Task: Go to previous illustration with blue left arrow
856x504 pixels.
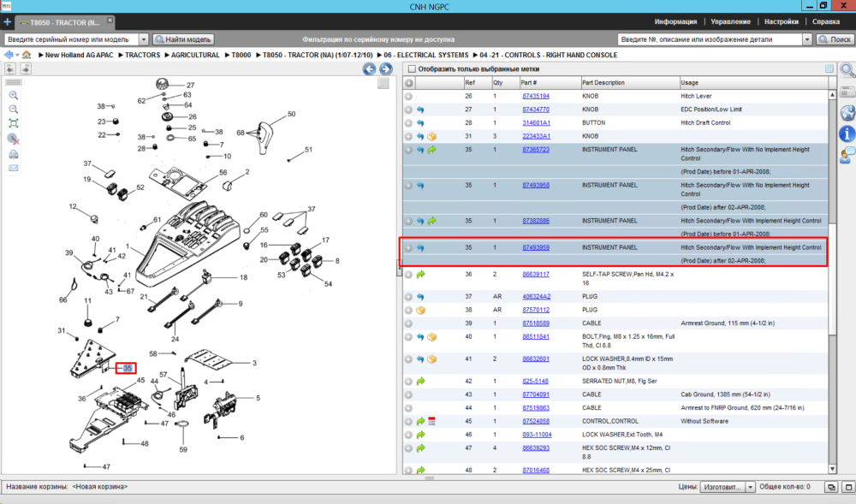Action: [370, 68]
